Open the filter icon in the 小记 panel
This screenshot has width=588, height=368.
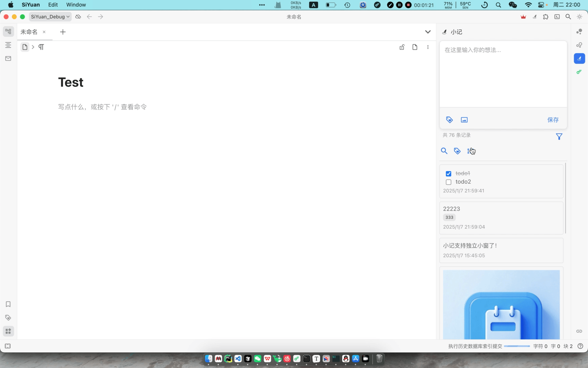click(559, 136)
